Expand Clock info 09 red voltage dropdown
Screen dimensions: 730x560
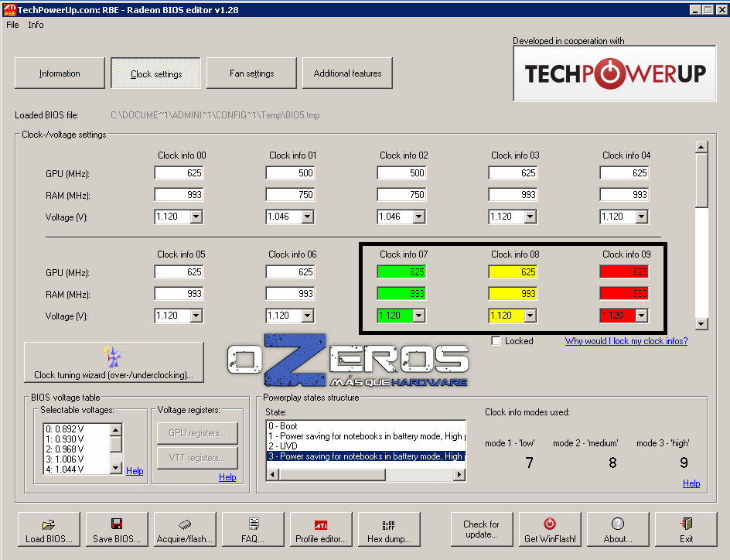tap(642, 316)
